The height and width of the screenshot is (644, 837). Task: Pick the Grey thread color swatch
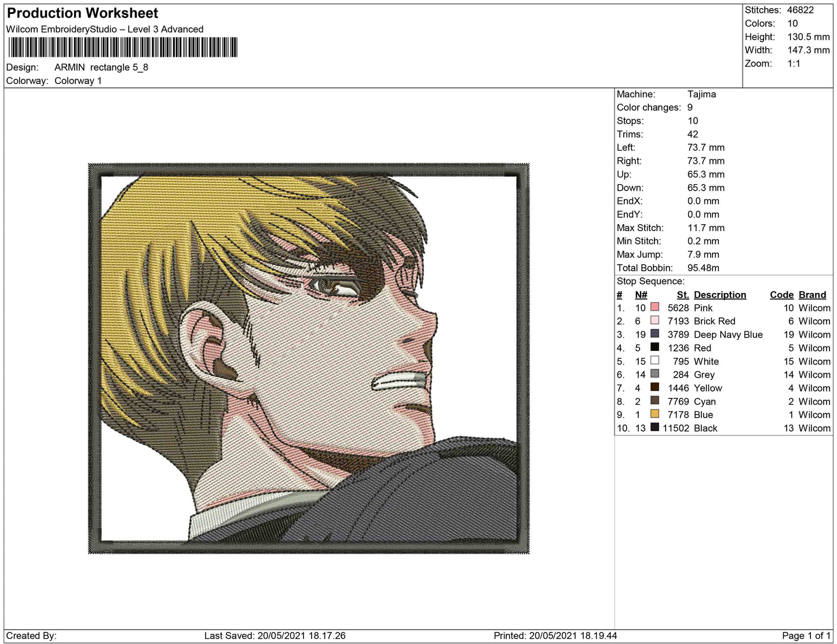coord(655,374)
